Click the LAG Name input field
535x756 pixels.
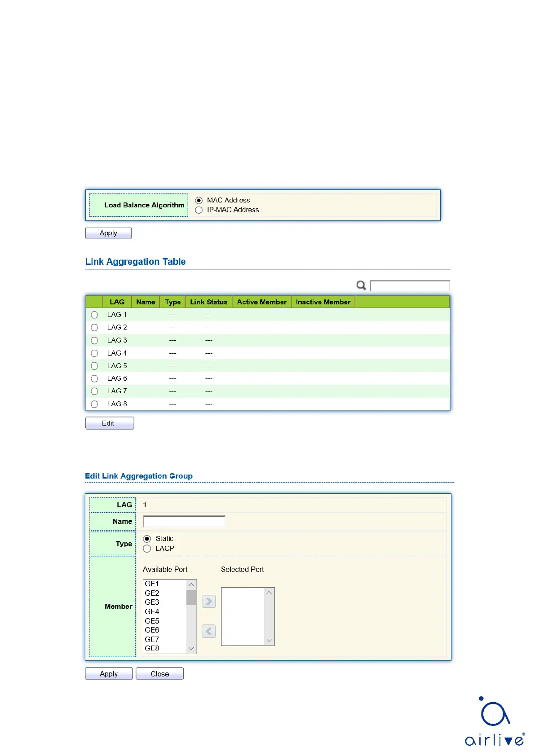pyautogui.click(x=184, y=522)
